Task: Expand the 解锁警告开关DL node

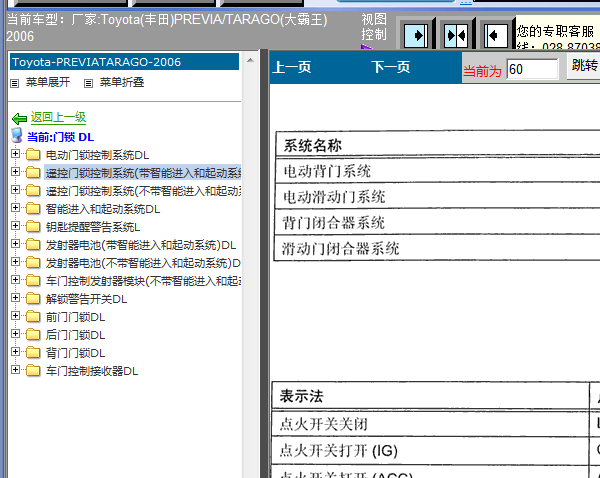Action: [15, 297]
